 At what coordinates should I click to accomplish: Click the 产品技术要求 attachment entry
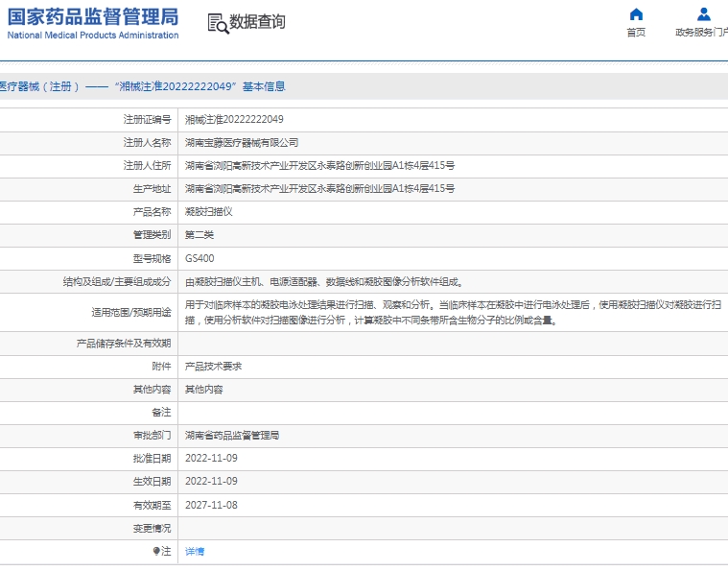(x=213, y=366)
